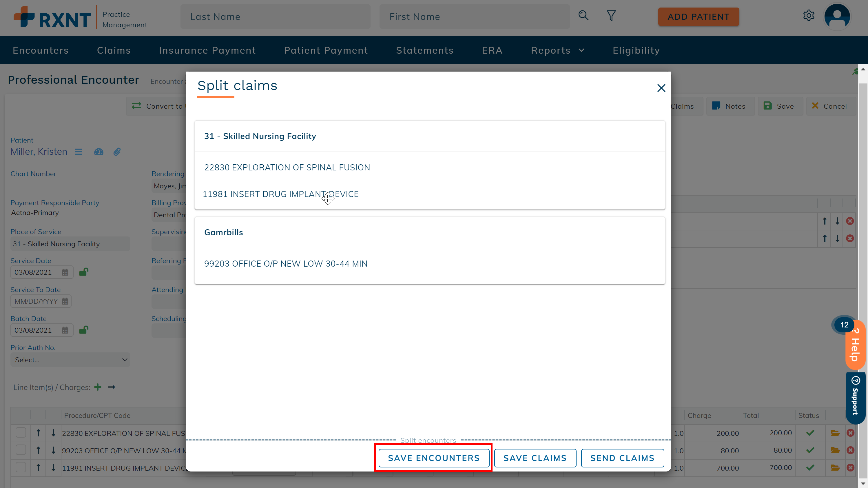Select 99203 OFFICE O/P NEW LOW item

286,263
